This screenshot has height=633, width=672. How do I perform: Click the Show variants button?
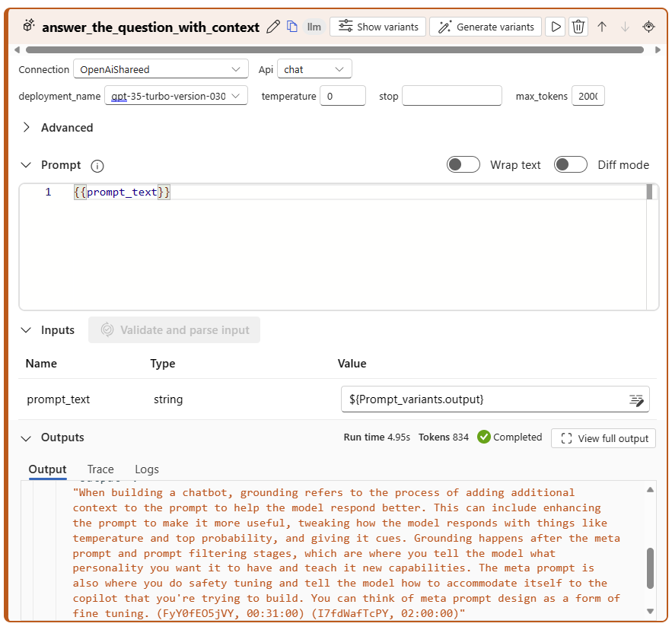(x=377, y=27)
